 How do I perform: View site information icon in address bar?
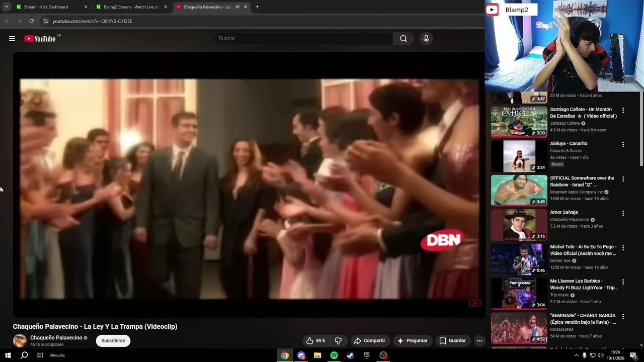(46, 21)
